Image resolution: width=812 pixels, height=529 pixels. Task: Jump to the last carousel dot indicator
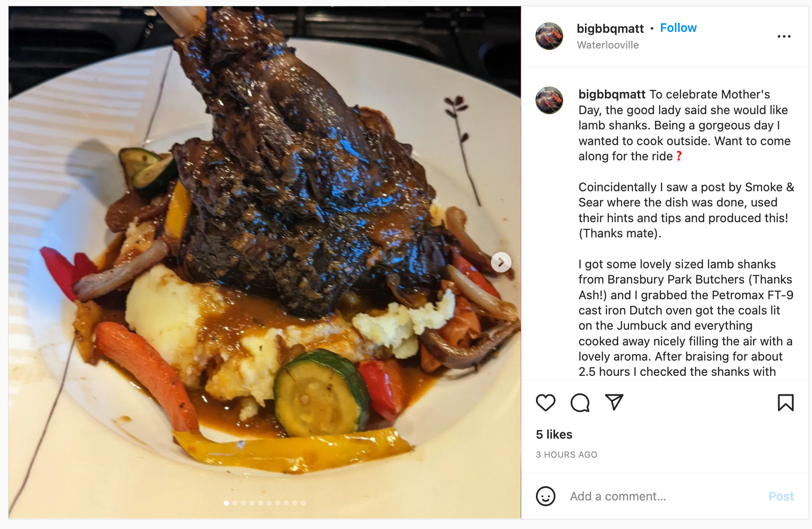303,503
